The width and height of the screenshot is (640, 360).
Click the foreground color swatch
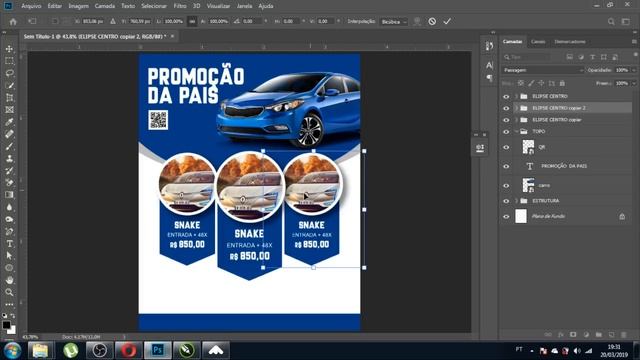tap(6, 325)
